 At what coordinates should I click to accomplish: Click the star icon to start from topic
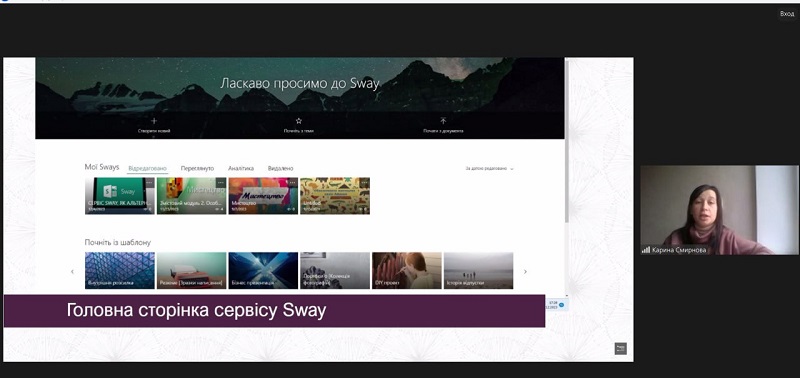pyautogui.click(x=299, y=121)
